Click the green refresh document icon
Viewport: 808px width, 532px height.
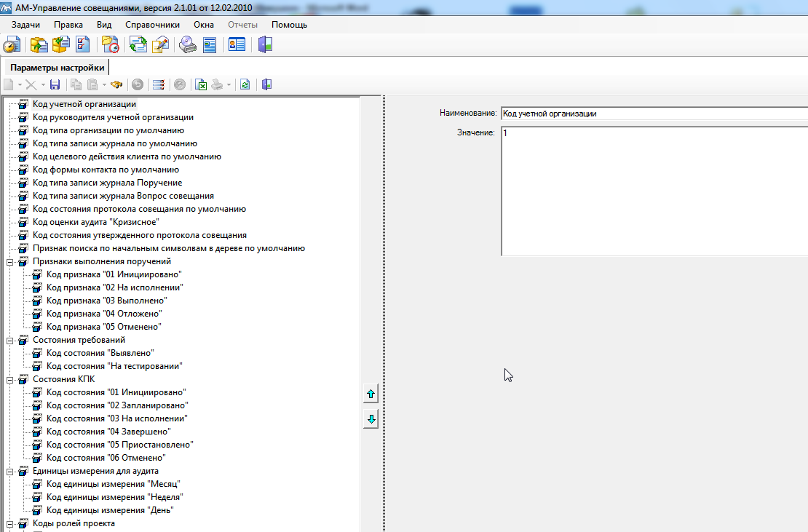coord(245,84)
